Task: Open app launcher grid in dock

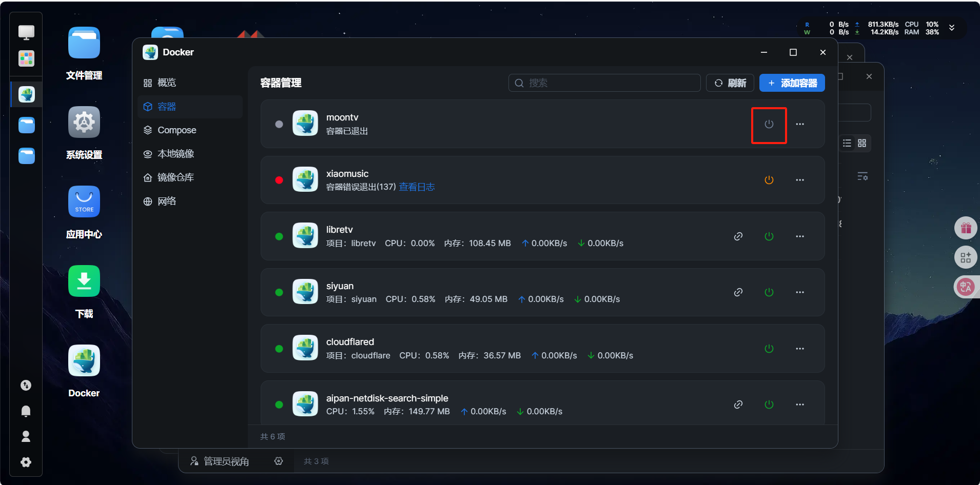Action: click(x=26, y=58)
